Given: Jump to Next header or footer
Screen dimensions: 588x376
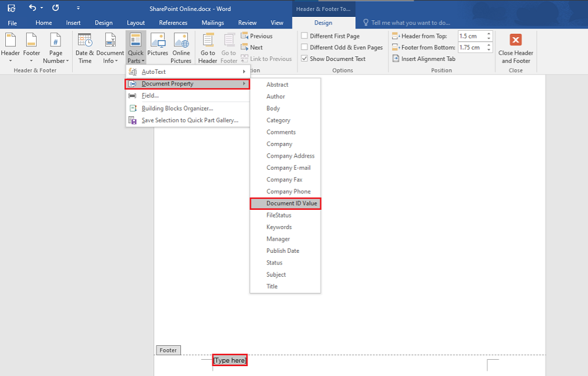Looking at the screenshot, I should [x=252, y=47].
